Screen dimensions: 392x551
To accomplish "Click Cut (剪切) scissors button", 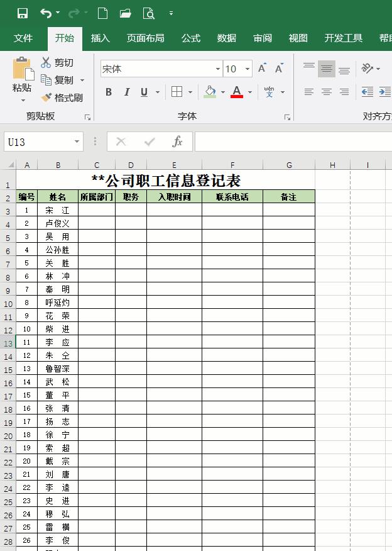I will point(57,62).
